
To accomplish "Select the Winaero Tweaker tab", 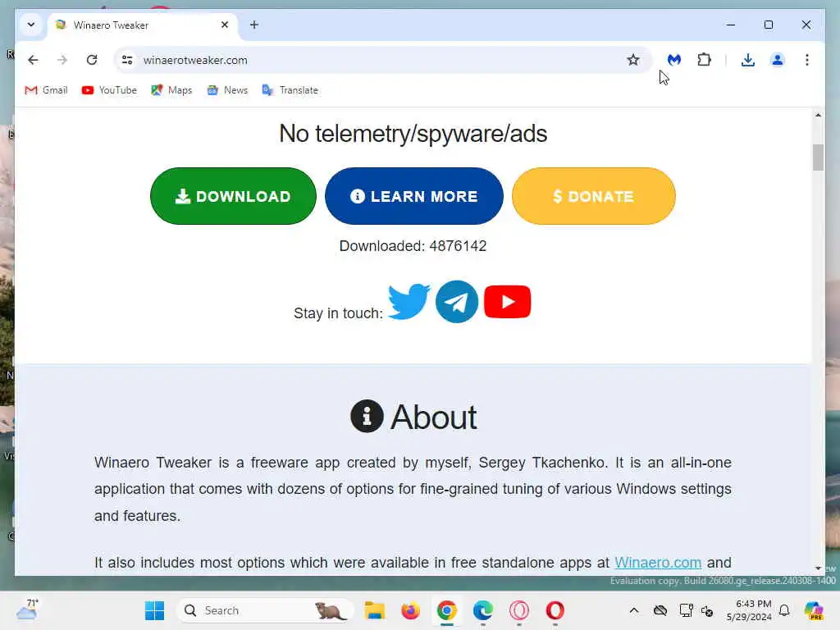I will point(143,25).
